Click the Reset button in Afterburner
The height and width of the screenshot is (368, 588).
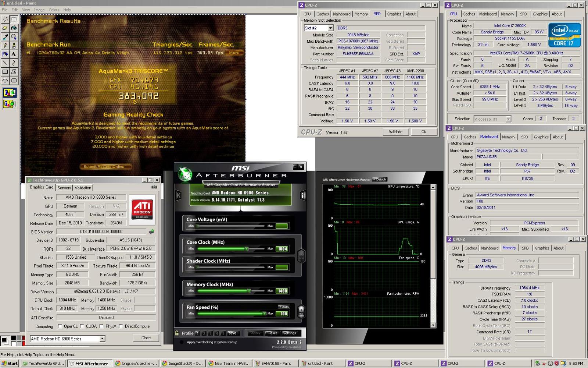(x=272, y=333)
